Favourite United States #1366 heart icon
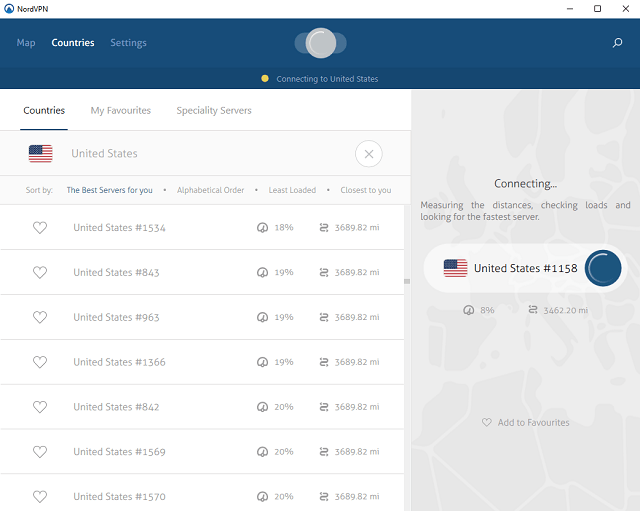Screen dimensions: 640x511 coord(40,362)
